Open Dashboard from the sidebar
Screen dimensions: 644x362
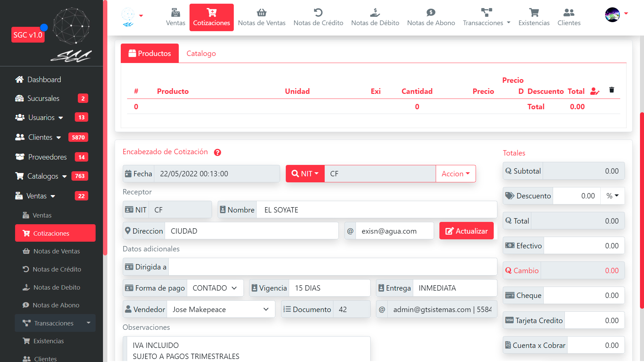click(x=44, y=79)
